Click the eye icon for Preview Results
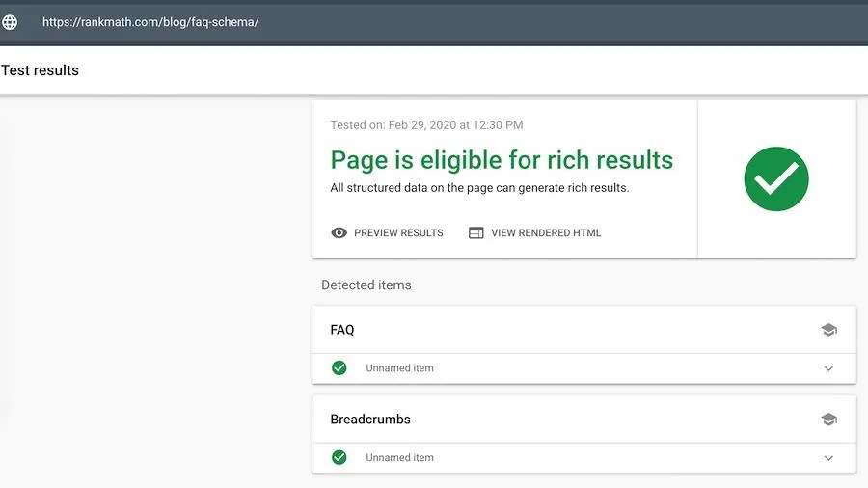Screen dimensions: 868x488 click(339, 232)
